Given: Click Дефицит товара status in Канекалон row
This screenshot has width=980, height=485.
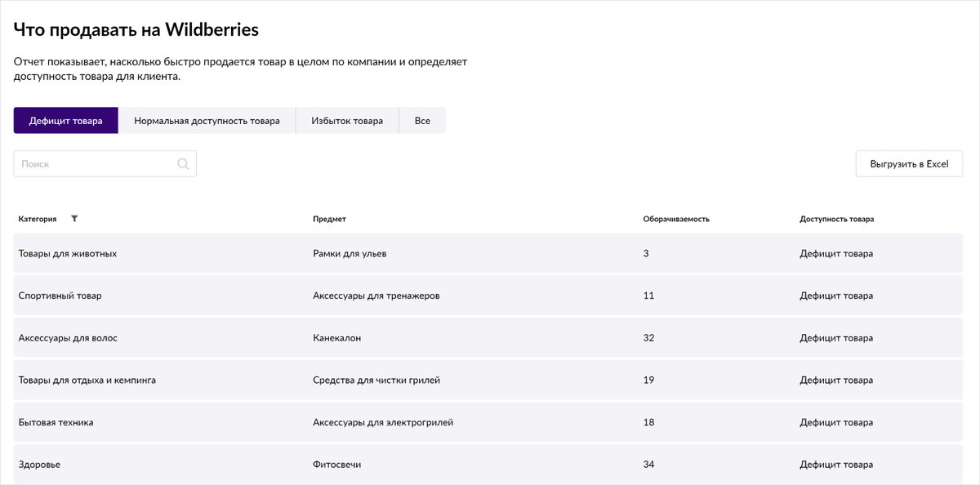Looking at the screenshot, I should point(836,338).
